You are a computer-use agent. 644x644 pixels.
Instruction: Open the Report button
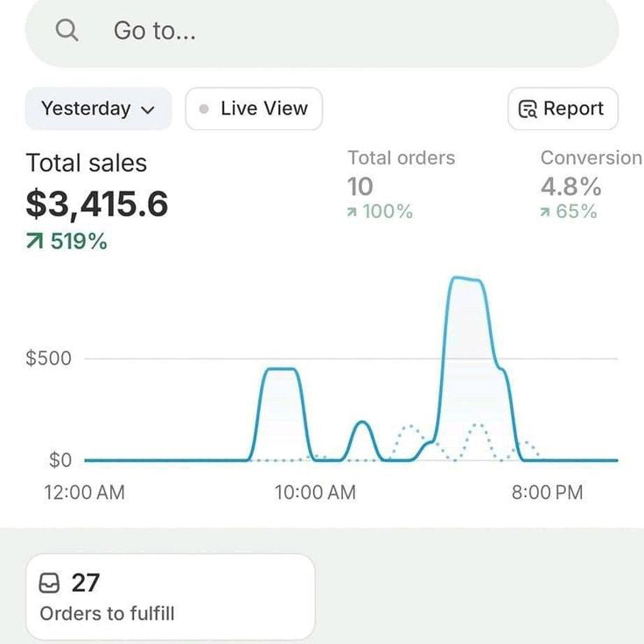coord(563,109)
